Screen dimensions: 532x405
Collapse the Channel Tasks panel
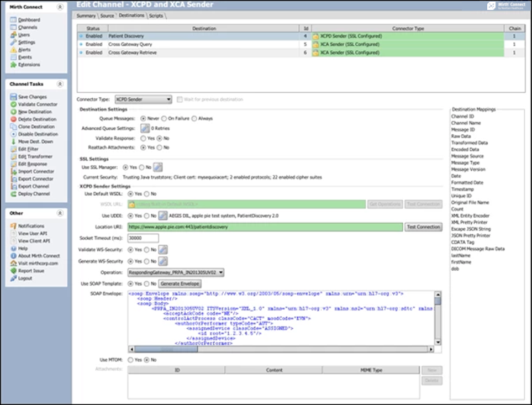(60, 84)
